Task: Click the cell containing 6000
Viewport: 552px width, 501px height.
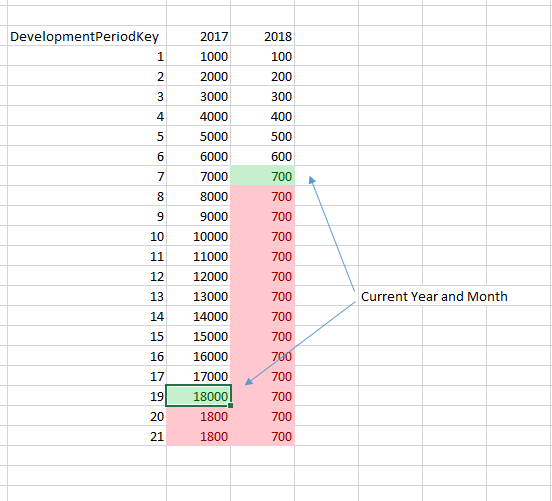Action: click(199, 156)
